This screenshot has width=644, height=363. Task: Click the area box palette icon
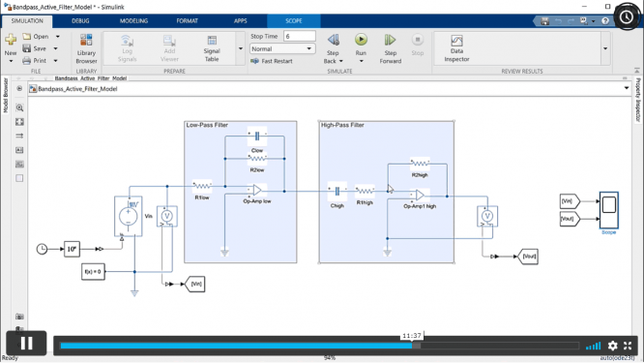pyautogui.click(x=19, y=178)
